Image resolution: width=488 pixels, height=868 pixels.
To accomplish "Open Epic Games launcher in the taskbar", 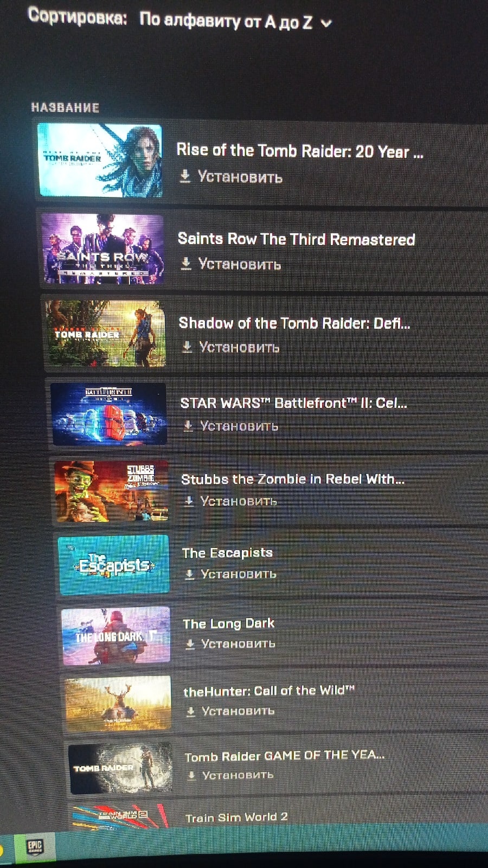I will point(35,846).
